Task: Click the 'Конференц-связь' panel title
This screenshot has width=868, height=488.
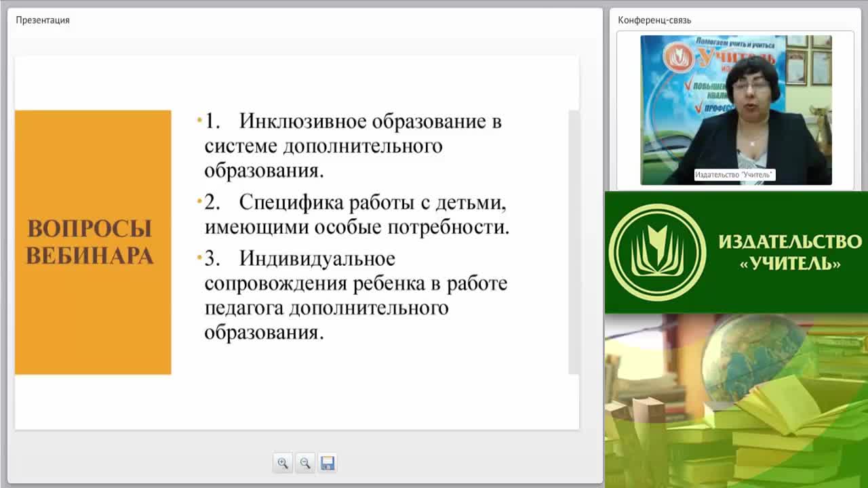Action: tap(654, 20)
